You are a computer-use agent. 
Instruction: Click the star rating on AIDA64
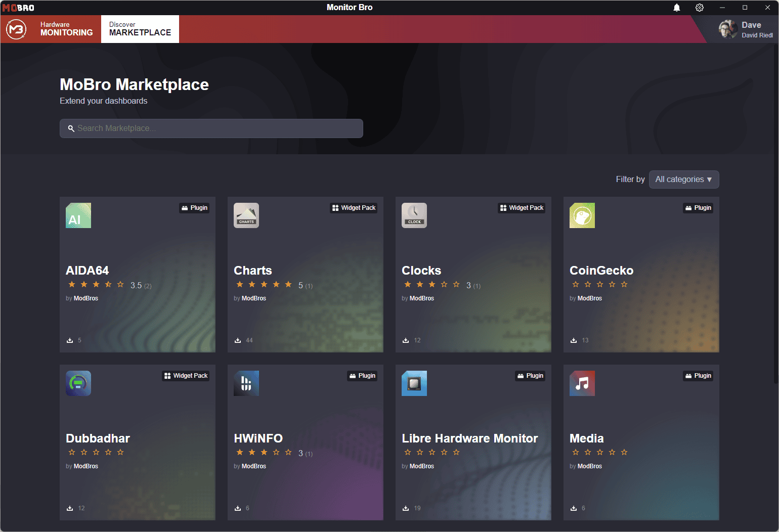coord(96,285)
